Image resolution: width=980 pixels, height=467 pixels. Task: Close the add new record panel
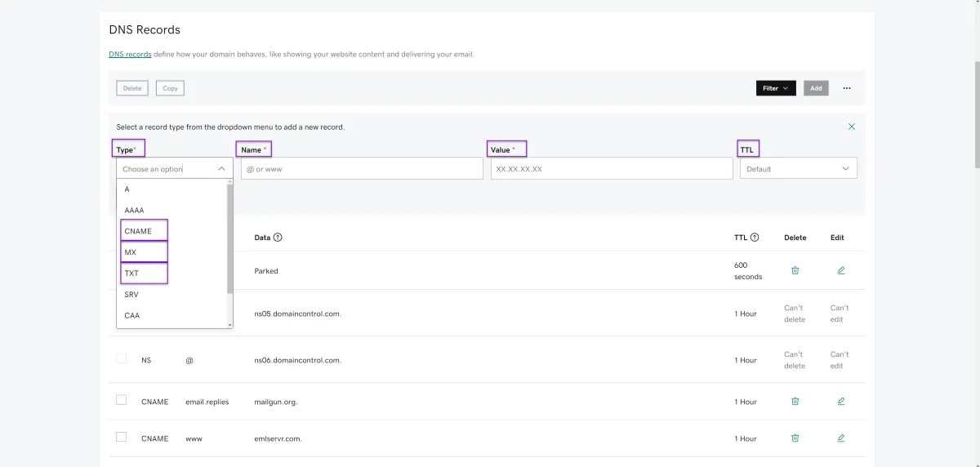coord(852,127)
